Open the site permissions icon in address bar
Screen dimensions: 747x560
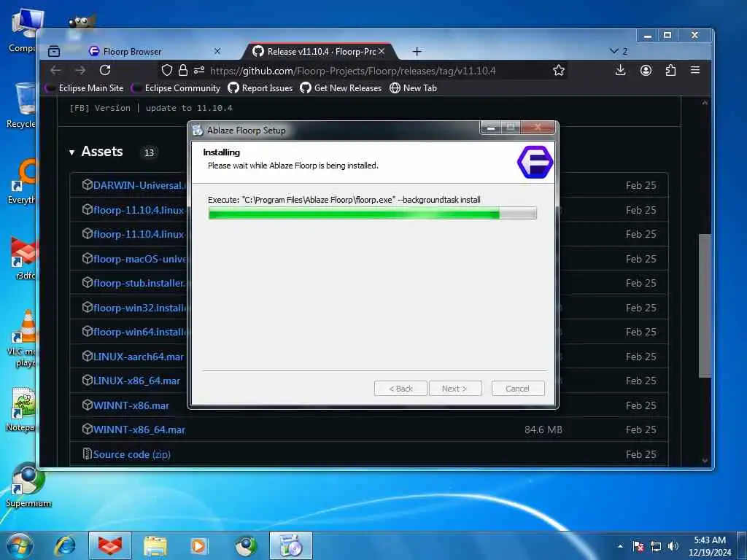click(x=199, y=71)
